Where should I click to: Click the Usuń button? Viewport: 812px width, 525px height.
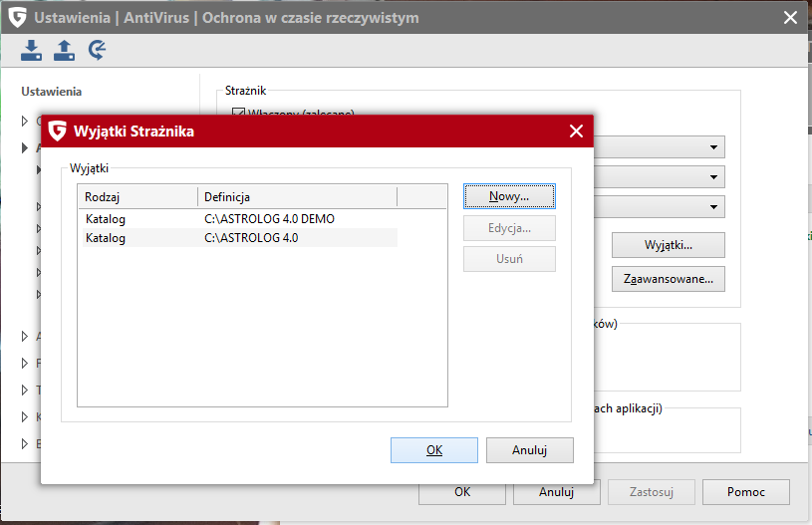[509, 259]
